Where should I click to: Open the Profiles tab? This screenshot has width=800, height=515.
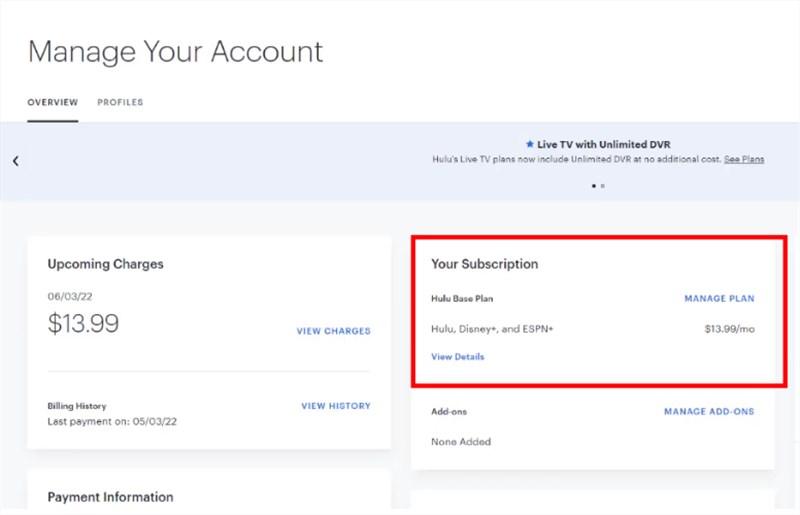[120, 102]
